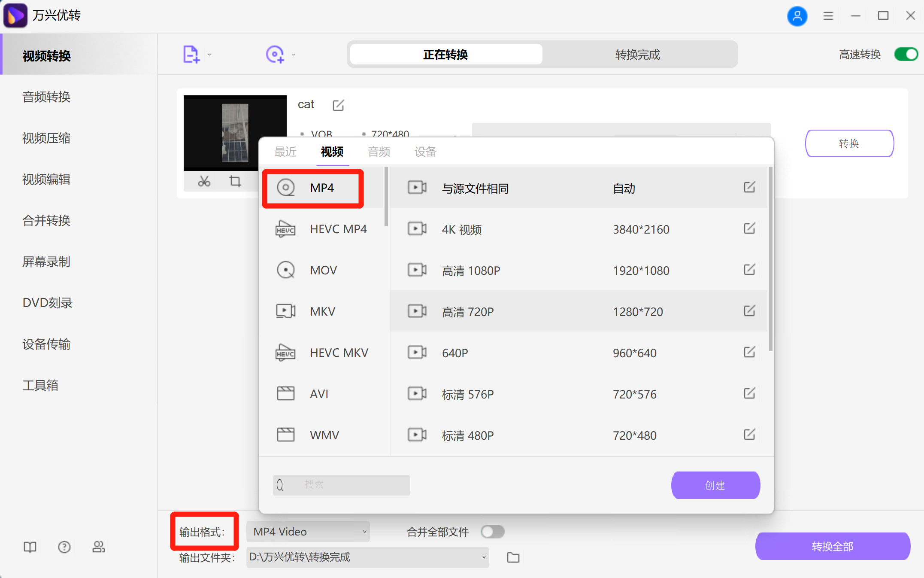This screenshot has height=578, width=924.
Task: Switch to the 音频 tab in format picker
Action: tap(378, 152)
